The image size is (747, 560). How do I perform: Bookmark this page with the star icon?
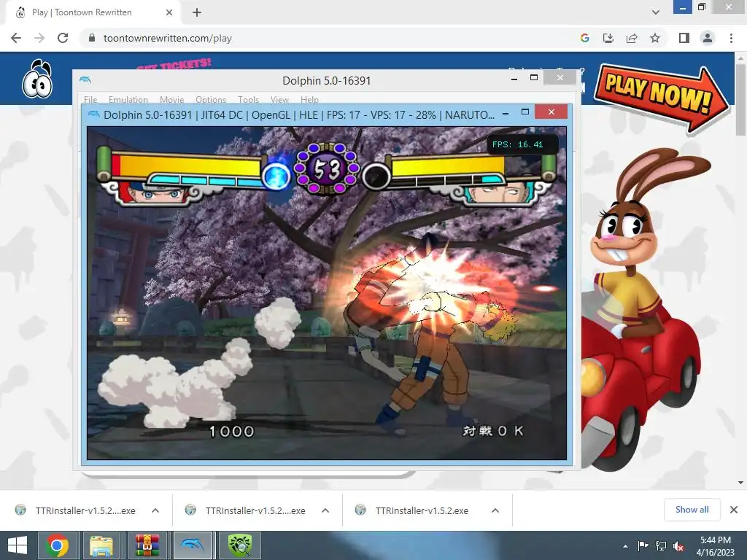(655, 38)
